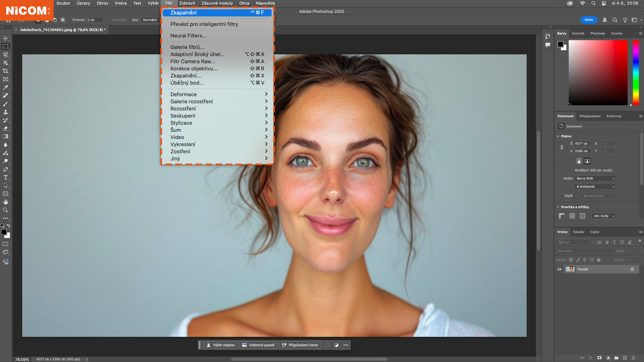The width and height of the screenshot is (644, 362).
Task: Expand the Rozostření submenu
Action: pos(217,108)
